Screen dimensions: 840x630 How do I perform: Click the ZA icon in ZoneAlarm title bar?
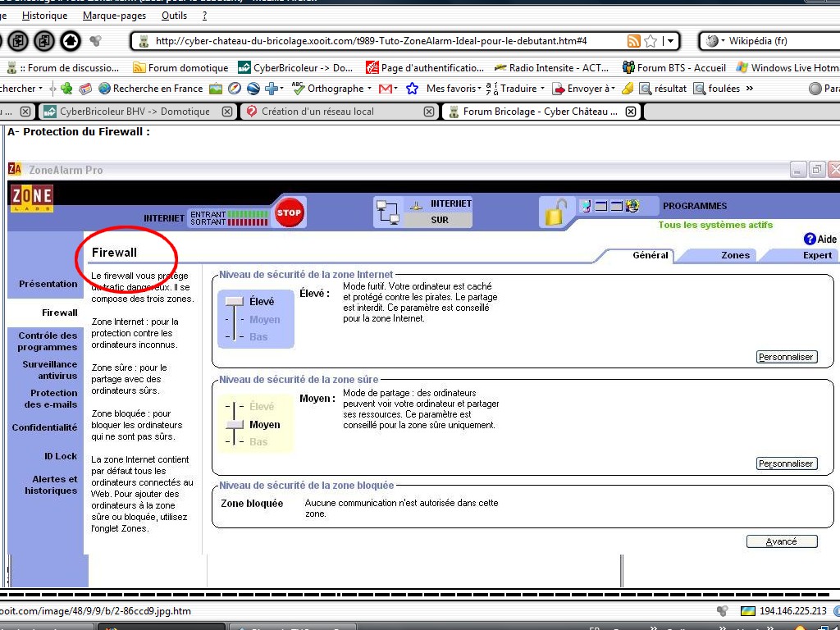[15, 170]
